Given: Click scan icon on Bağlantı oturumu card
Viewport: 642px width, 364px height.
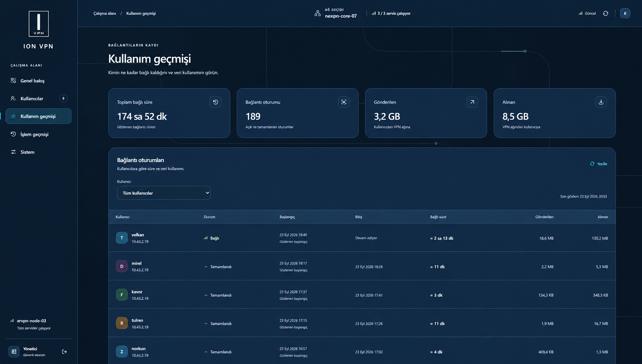Looking at the screenshot, I should click(x=344, y=102).
